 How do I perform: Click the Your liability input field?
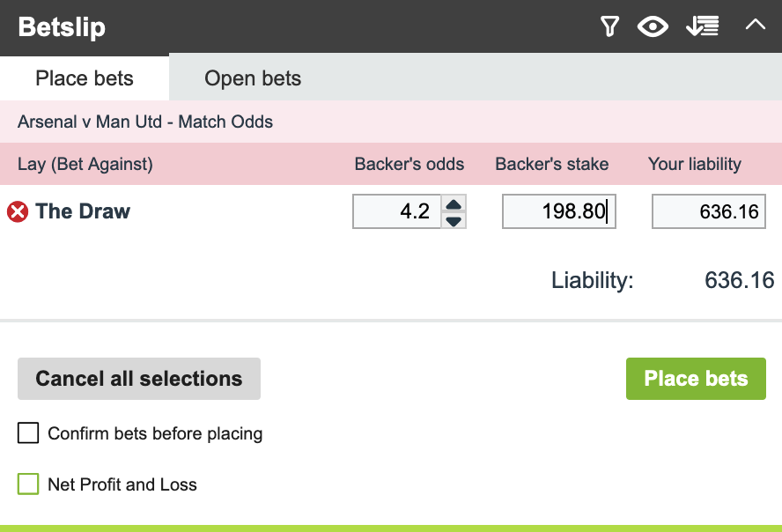(x=708, y=211)
